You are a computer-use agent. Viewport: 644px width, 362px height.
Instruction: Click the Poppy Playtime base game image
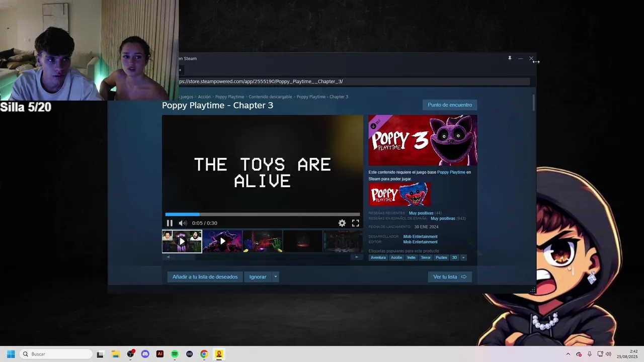399,194
